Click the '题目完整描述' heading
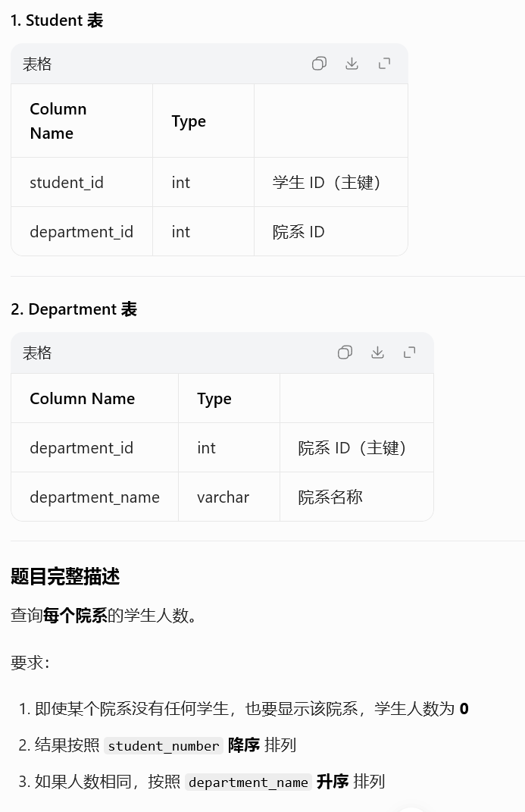This screenshot has height=812, width=525. click(x=65, y=576)
